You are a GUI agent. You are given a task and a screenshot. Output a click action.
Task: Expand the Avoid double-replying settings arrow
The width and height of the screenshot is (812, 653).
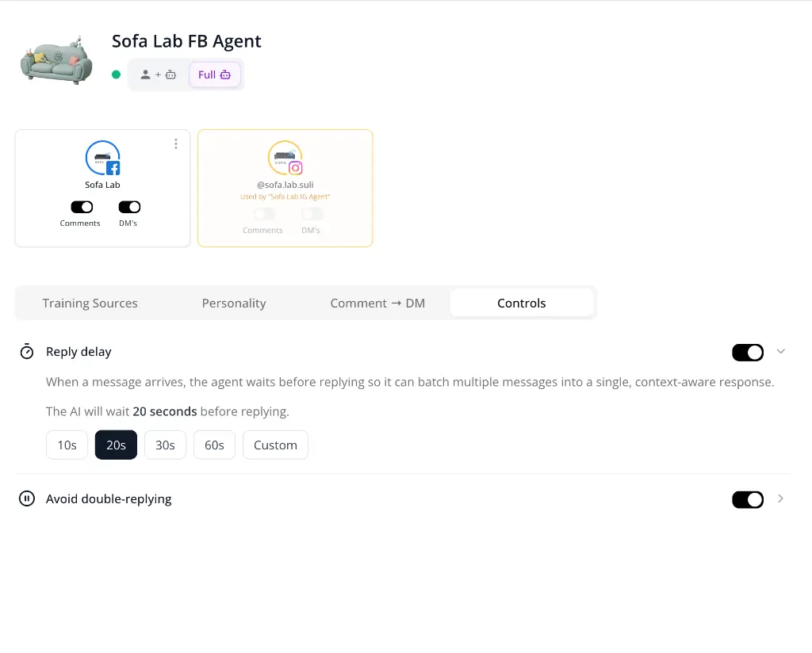tap(781, 498)
